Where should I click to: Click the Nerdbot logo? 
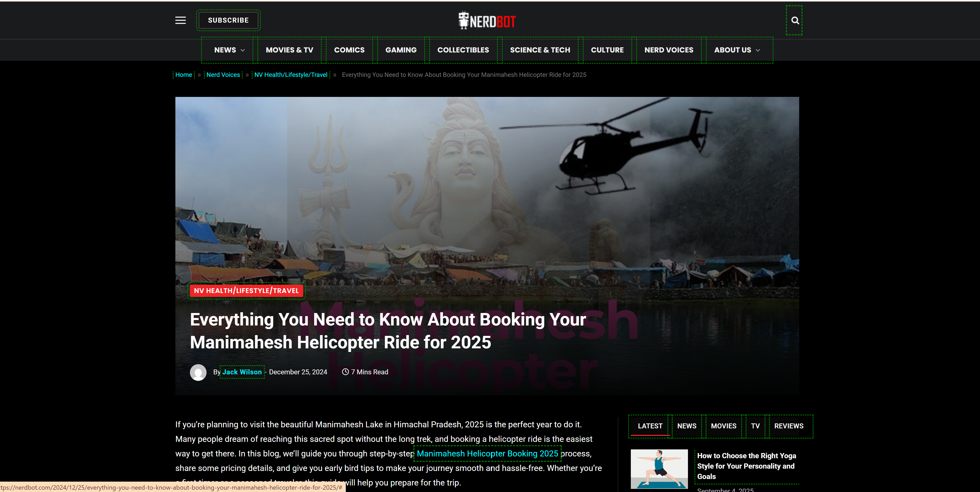487,21
